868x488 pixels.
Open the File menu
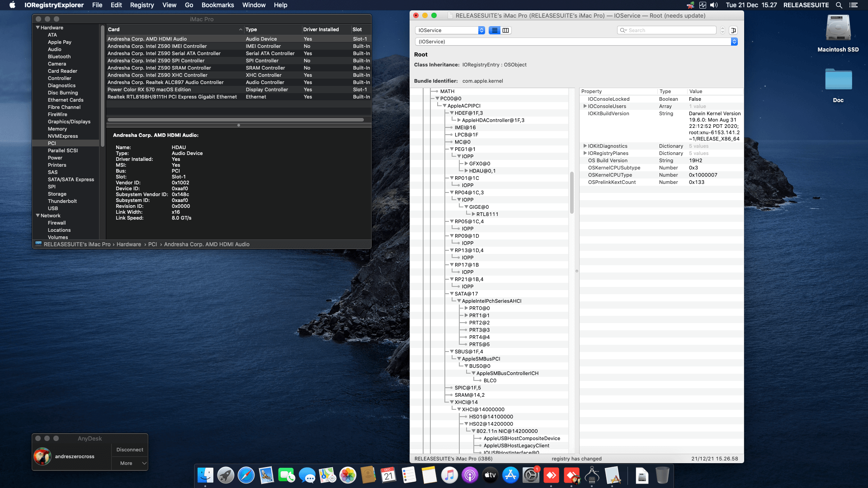[x=97, y=5]
